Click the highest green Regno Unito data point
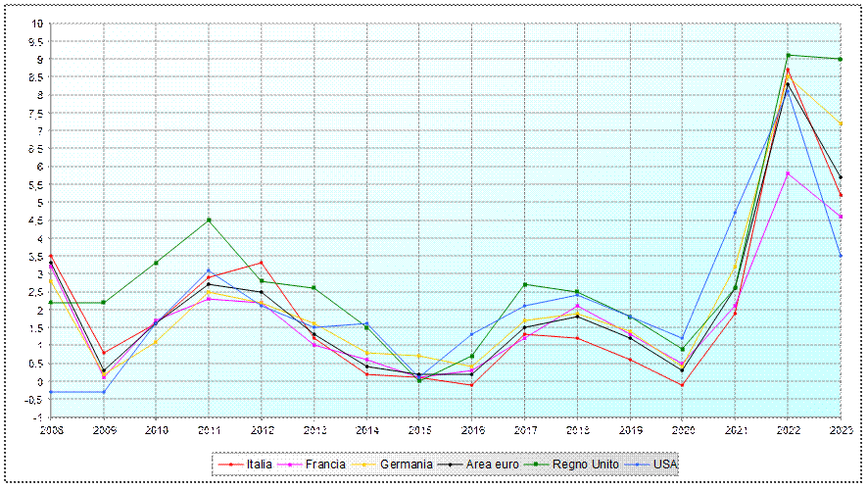 click(788, 55)
